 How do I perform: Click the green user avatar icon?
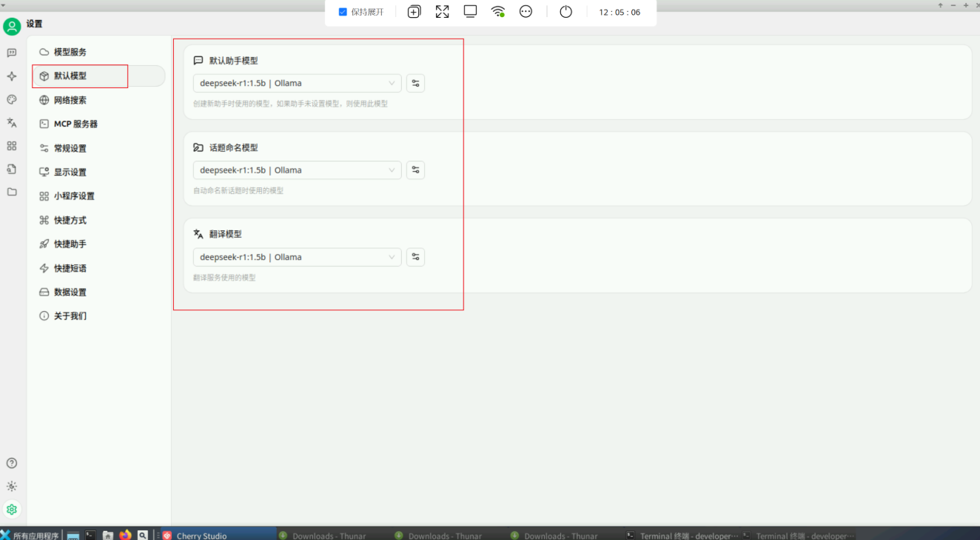[x=12, y=27]
